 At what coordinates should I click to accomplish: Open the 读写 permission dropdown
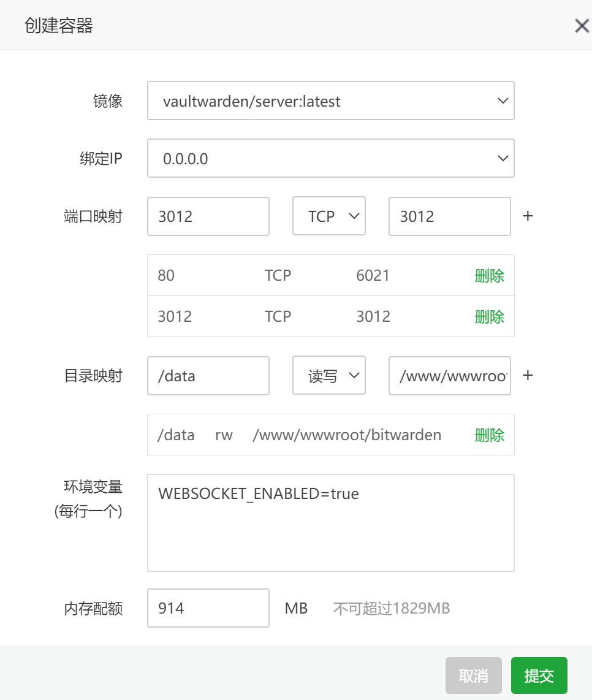pos(328,375)
